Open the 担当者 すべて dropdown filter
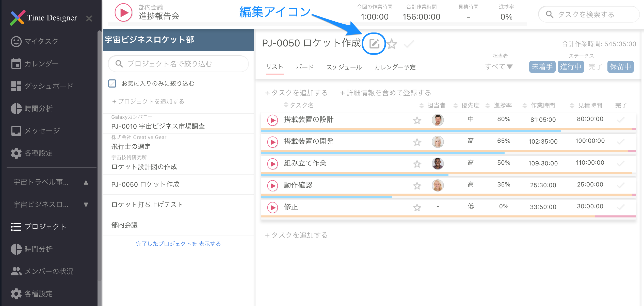 (x=498, y=66)
